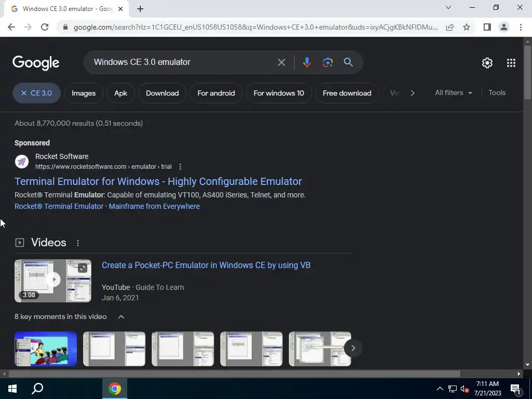
Task: Open Create a Pocket-PC Emulator video link
Action: [206, 265]
